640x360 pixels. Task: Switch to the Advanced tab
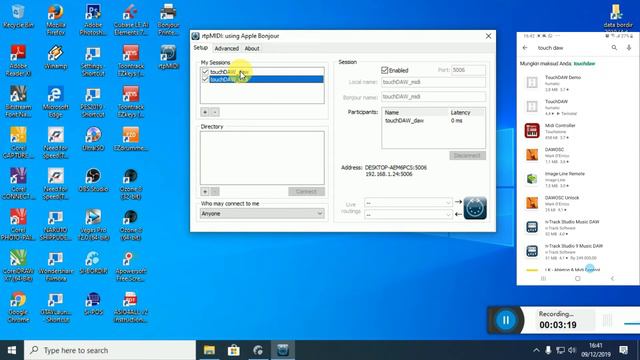(227, 48)
